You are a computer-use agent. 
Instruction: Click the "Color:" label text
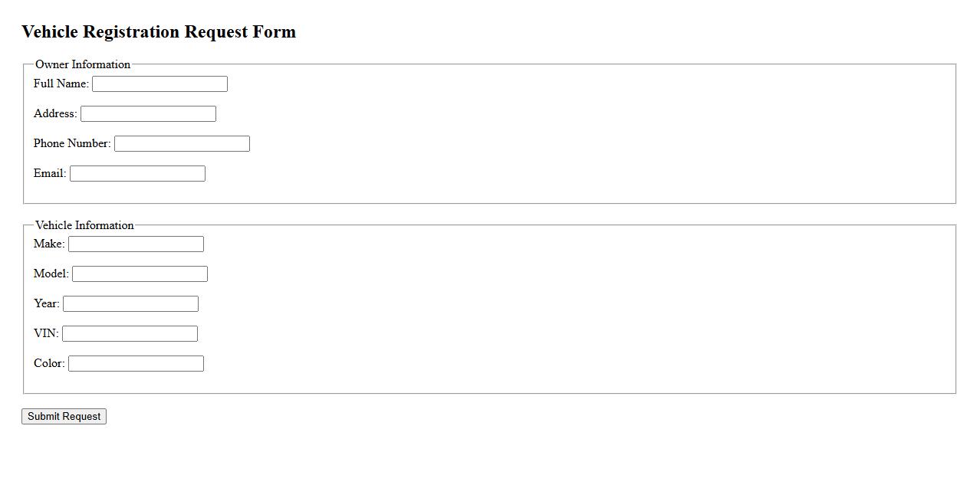(x=49, y=363)
